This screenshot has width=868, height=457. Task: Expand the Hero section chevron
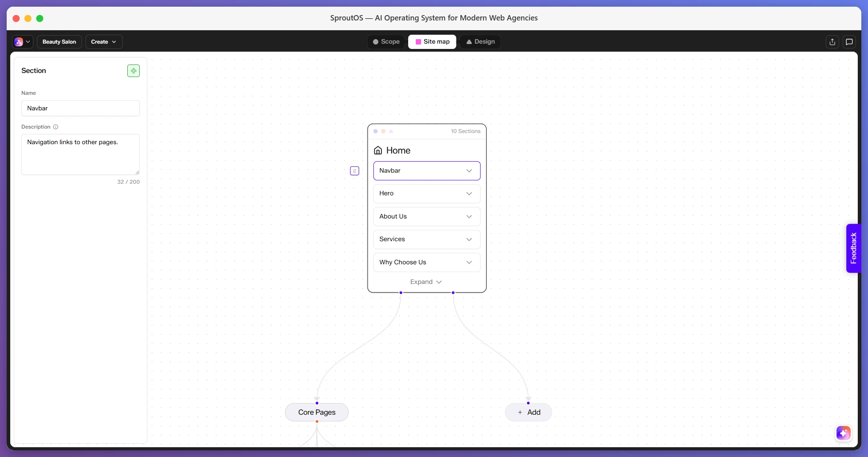pyautogui.click(x=469, y=194)
